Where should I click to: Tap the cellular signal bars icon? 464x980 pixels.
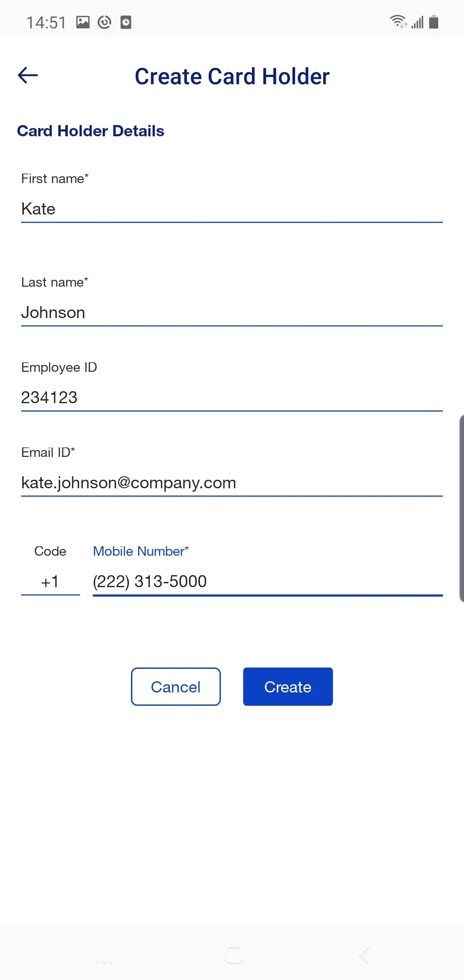coord(417,22)
